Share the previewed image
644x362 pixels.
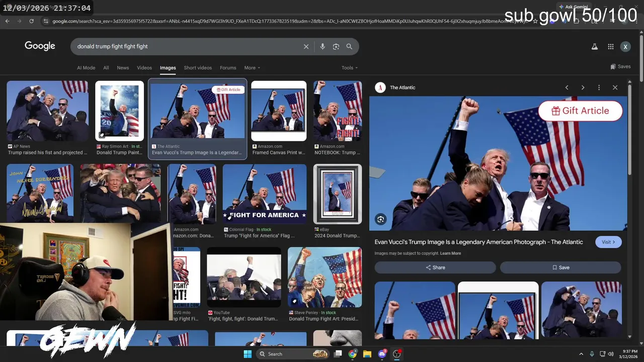pyautogui.click(x=435, y=267)
